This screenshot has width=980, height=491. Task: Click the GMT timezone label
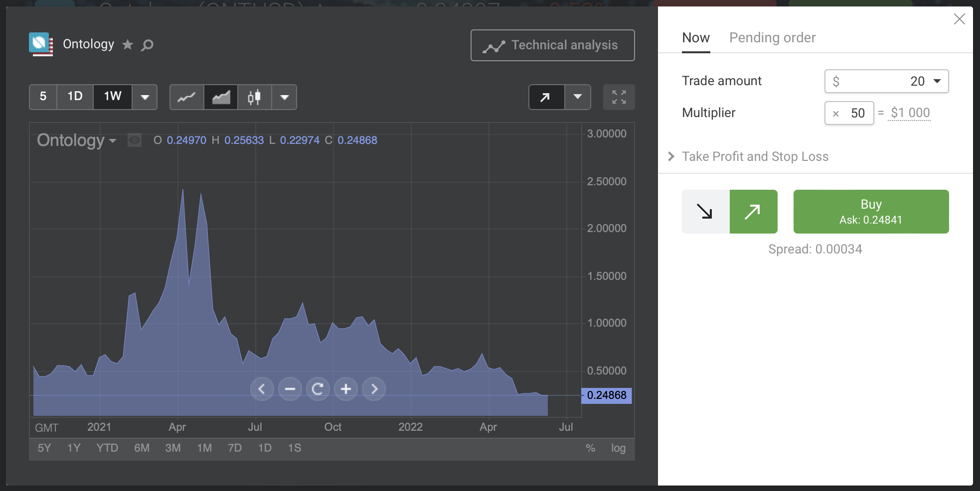(x=46, y=428)
